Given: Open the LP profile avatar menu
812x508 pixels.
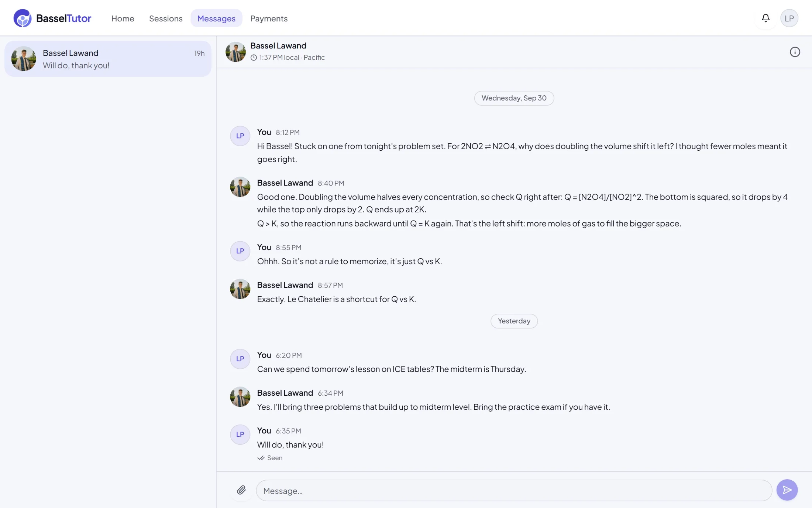Looking at the screenshot, I should pyautogui.click(x=789, y=18).
